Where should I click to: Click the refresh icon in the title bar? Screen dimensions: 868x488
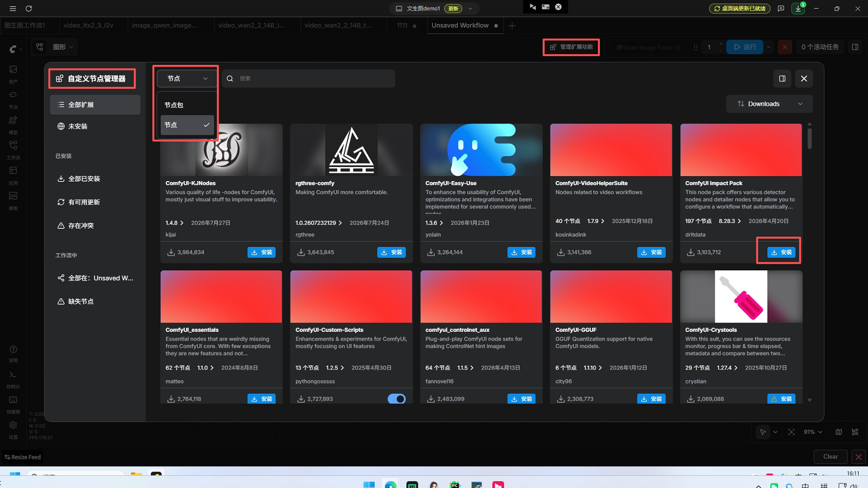point(29,8)
